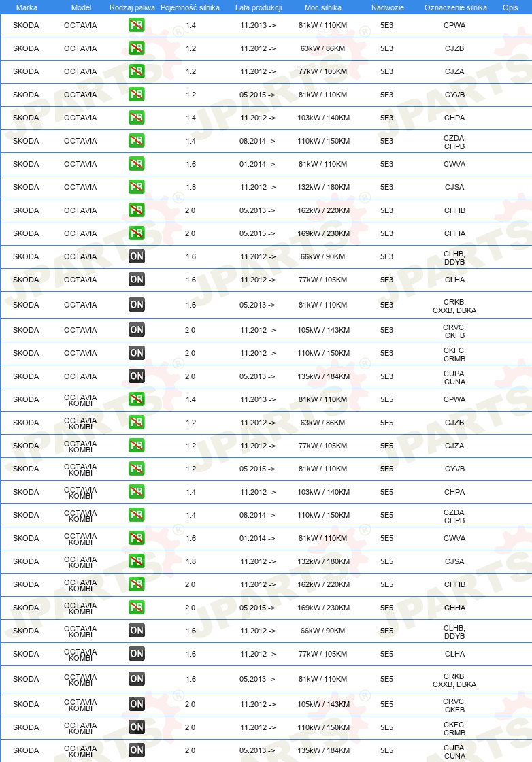Click the 'Nadwozie' column header

[387, 7]
